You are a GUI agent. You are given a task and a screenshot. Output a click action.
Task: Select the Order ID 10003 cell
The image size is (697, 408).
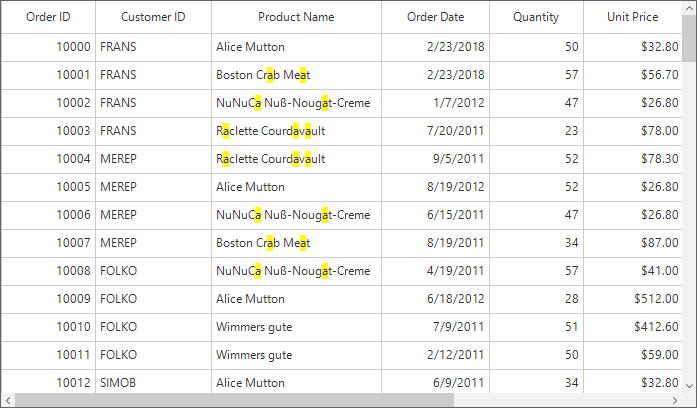point(48,131)
